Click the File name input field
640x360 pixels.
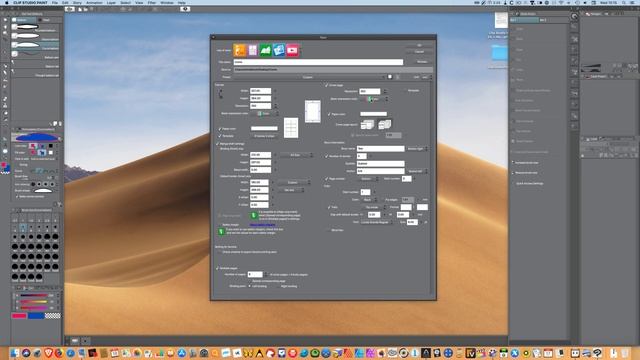pos(318,62)
